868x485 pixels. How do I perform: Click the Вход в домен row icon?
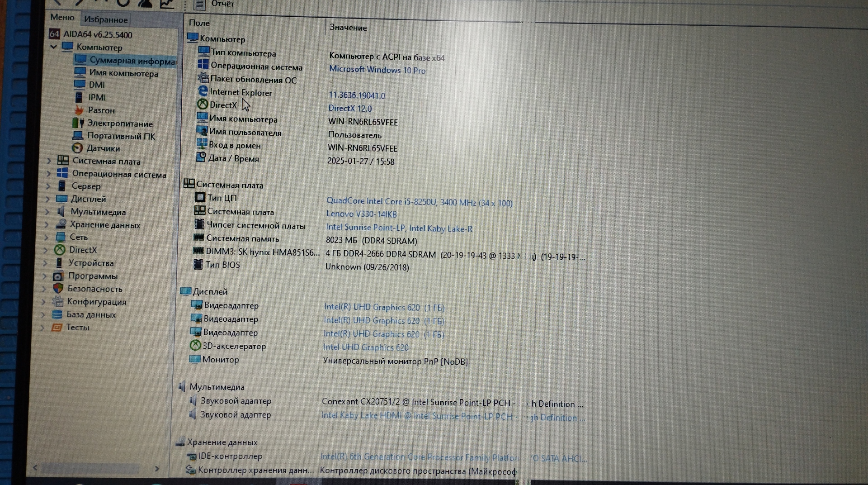click(x=202, y=144)
